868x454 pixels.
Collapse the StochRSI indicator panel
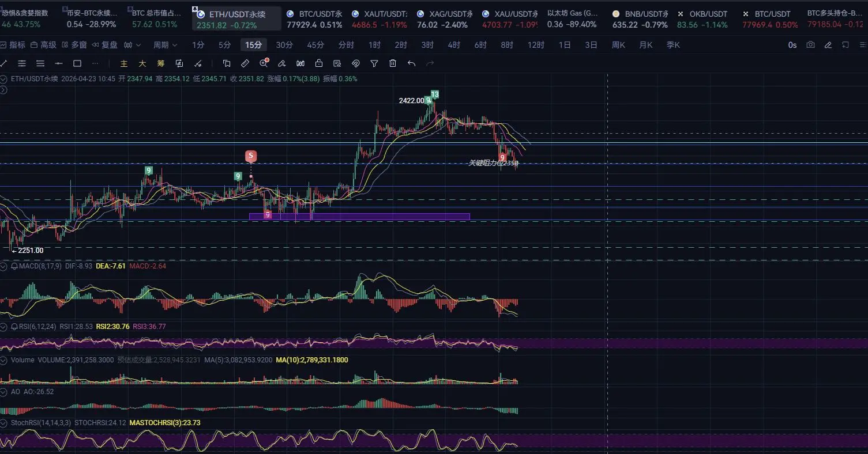point(4,423)
